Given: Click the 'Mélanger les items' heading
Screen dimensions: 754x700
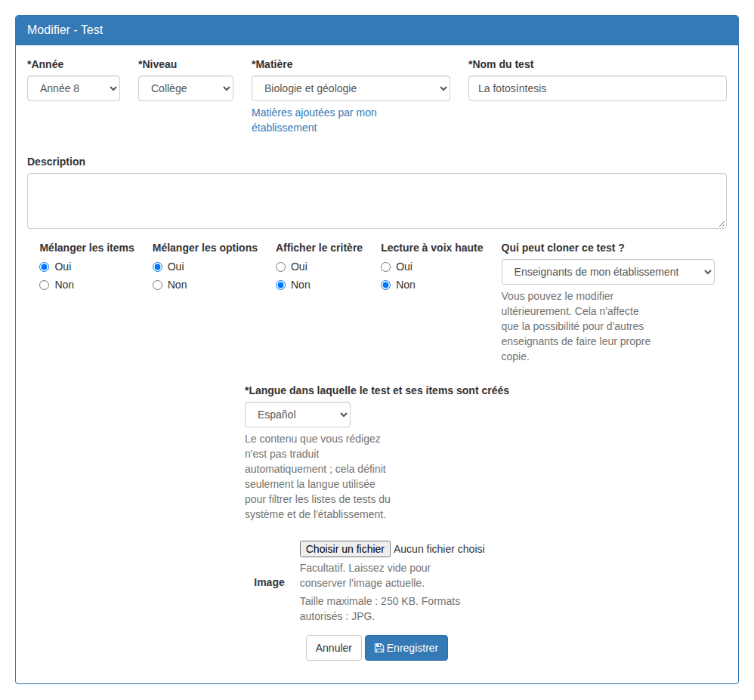Looking at the screenshot, I should click(x=87, y=248).
